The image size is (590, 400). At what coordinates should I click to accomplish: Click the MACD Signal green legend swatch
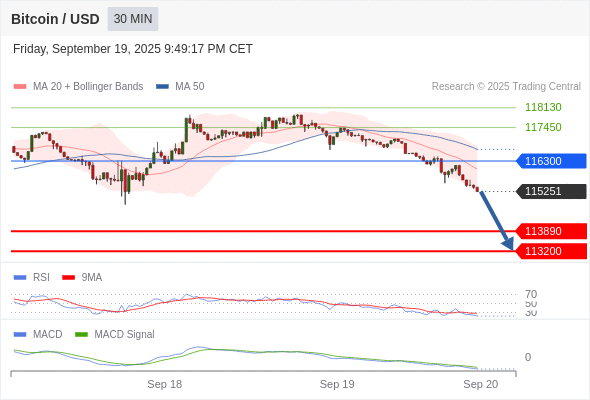click(81, 335)
